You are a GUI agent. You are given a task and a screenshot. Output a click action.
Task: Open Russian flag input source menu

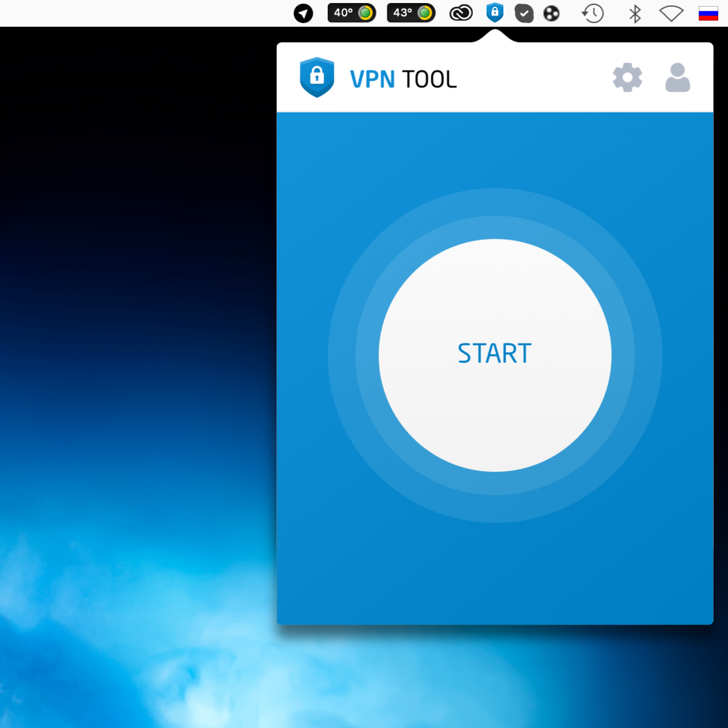click(x=708, y=13)
